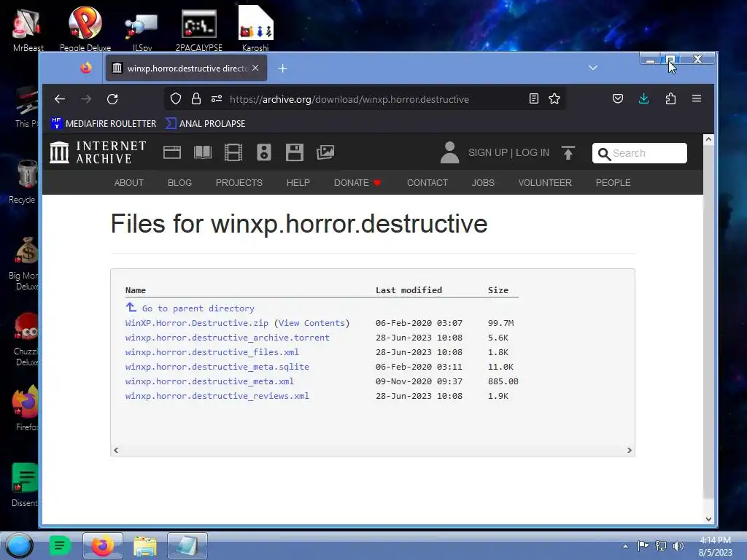747x560 pixels.
Task: Close the winxp.horror.destructive tab
Action: (x=256, y=68)
